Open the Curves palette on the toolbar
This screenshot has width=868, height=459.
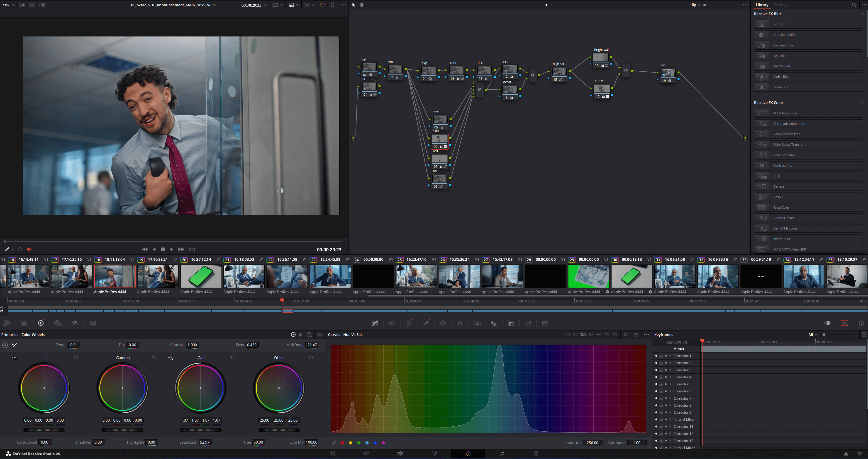pyautogui.click(x=375, y=323)
